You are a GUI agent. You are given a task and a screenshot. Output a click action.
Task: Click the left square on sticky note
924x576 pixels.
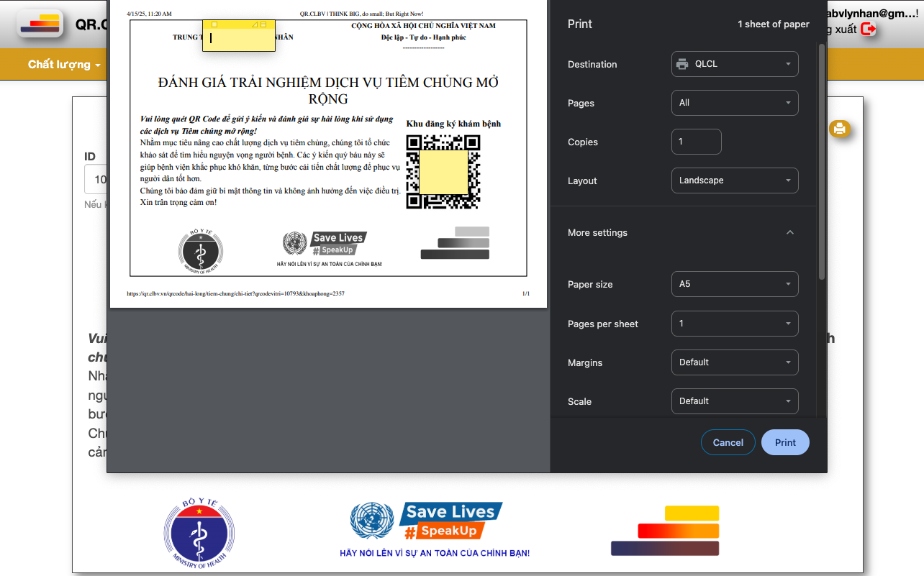coord(214,25)
